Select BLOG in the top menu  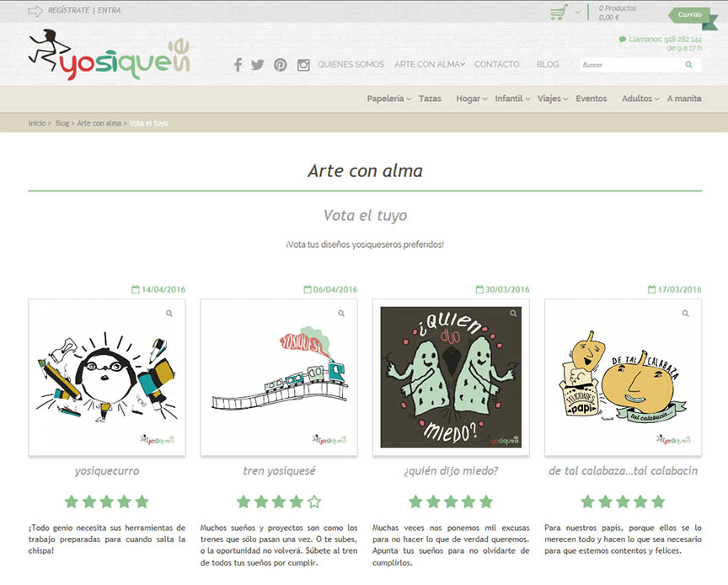548,64
